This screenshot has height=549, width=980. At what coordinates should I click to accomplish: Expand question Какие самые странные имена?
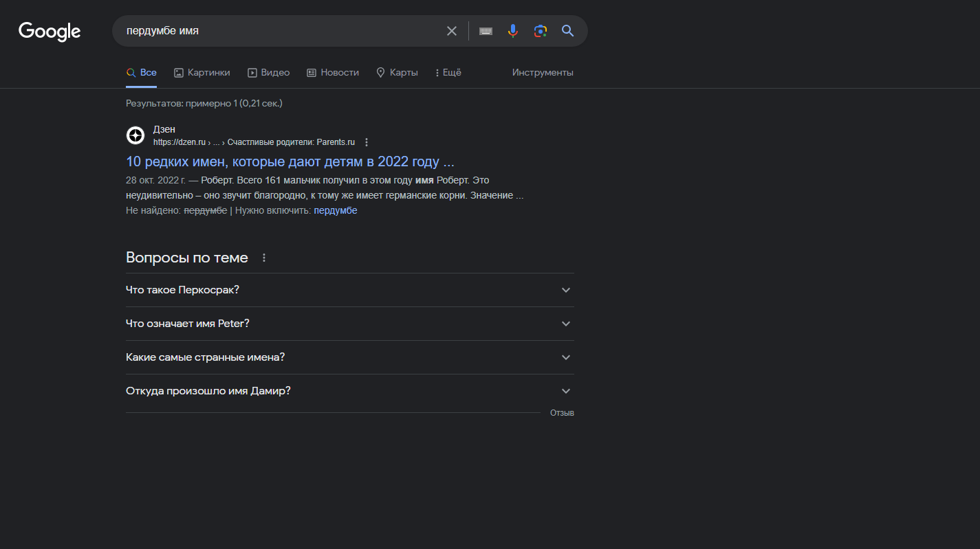pyautogui.click(x=349, y=357)
